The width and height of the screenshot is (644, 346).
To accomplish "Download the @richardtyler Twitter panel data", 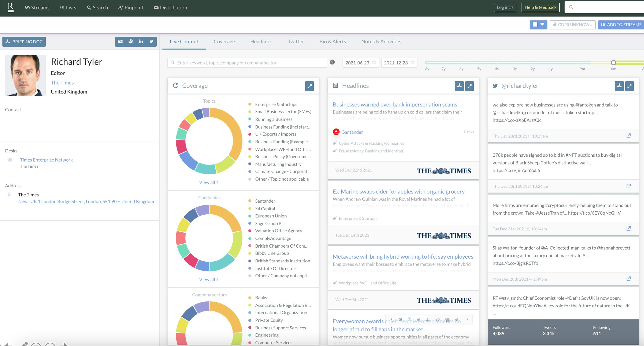I will (619, 86).
